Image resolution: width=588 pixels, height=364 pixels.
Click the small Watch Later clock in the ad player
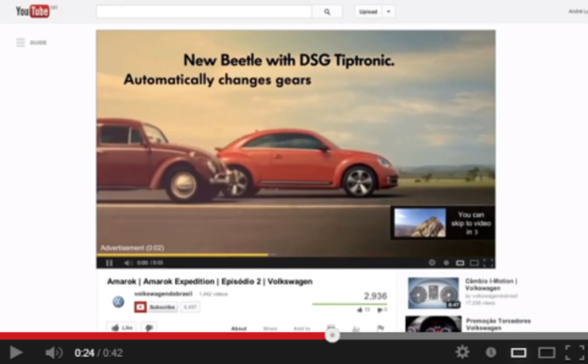(x=446, y=263)
